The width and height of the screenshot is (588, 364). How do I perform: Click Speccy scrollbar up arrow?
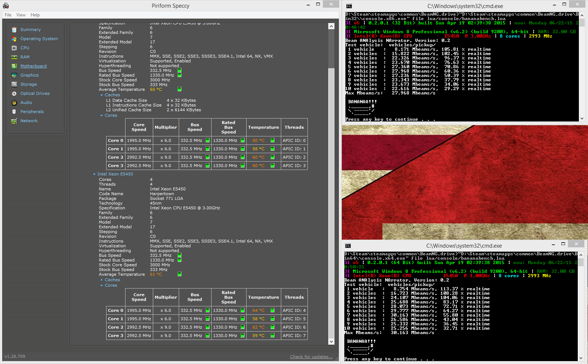coord(331,26)
